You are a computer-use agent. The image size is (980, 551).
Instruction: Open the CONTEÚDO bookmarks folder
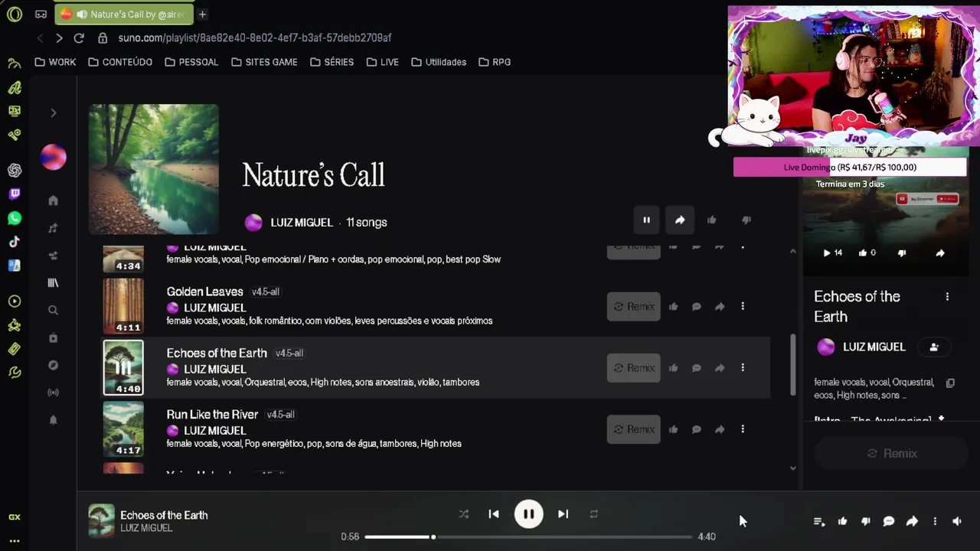point(120,62)
